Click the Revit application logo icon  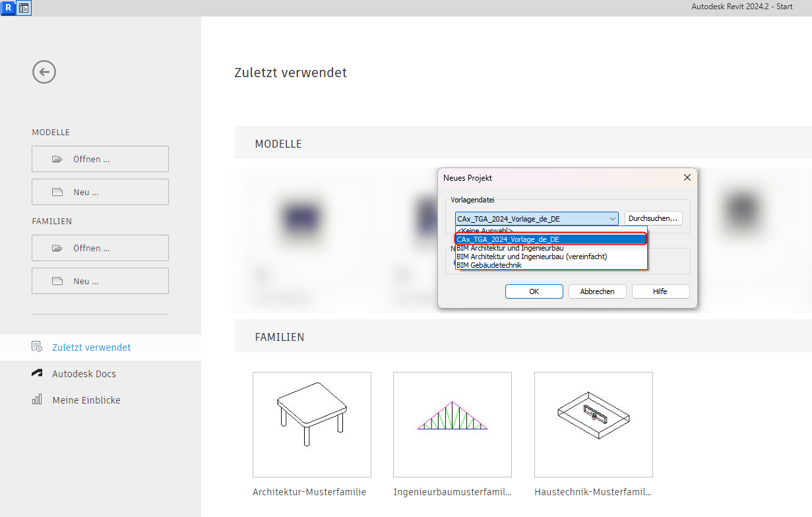click(8, 8)
